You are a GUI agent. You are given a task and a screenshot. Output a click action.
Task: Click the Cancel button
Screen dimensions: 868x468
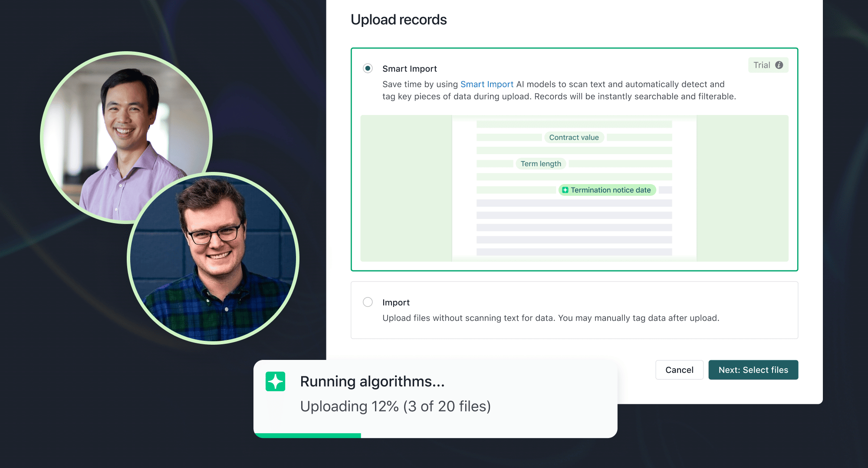679,370
